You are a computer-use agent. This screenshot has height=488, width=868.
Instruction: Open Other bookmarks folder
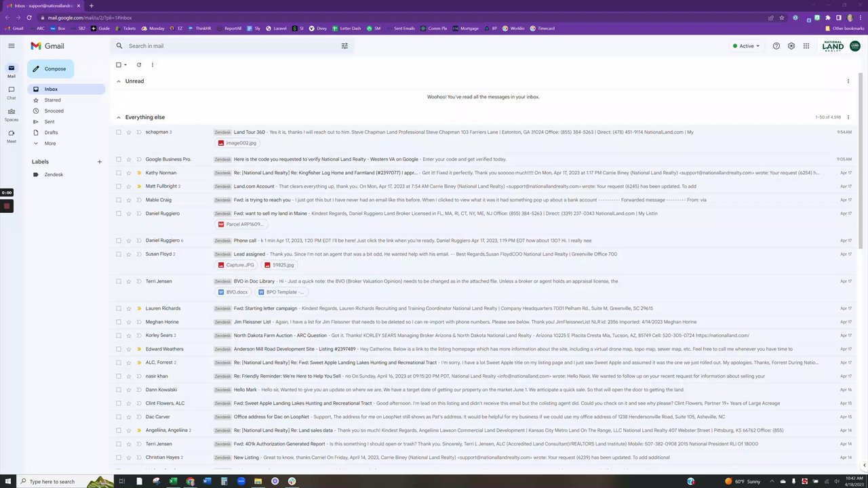click(844, 28)
